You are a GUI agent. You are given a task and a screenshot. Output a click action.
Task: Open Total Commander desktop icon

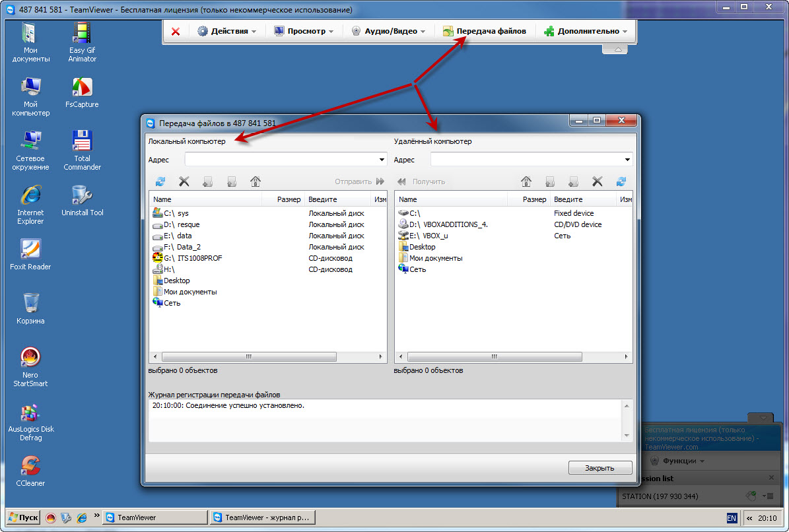(82, 149)
